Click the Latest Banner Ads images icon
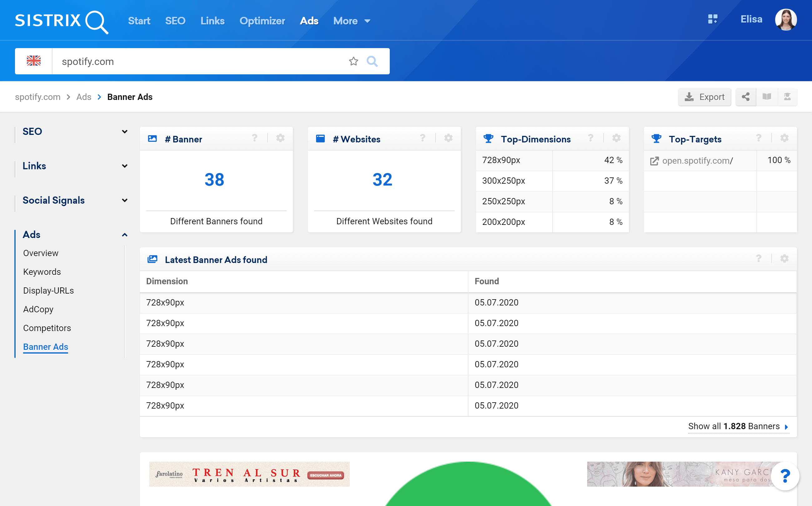812x506 pixels. 152,259
